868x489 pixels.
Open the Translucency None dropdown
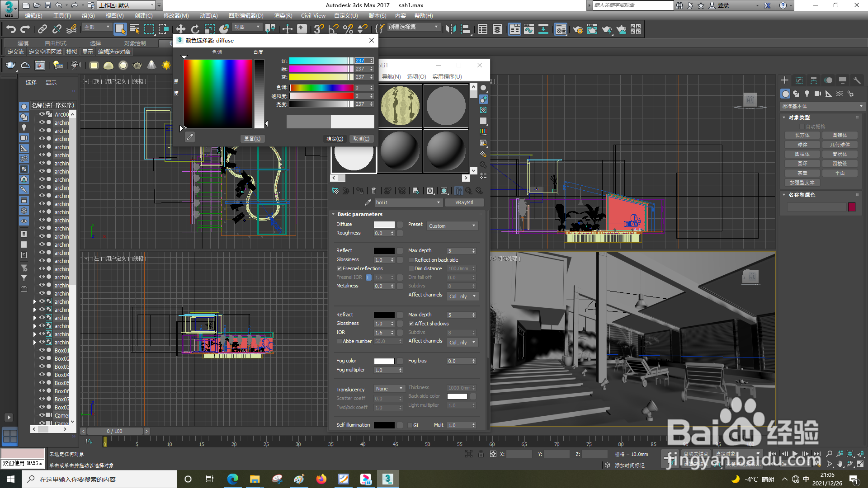tap(389, 389)
